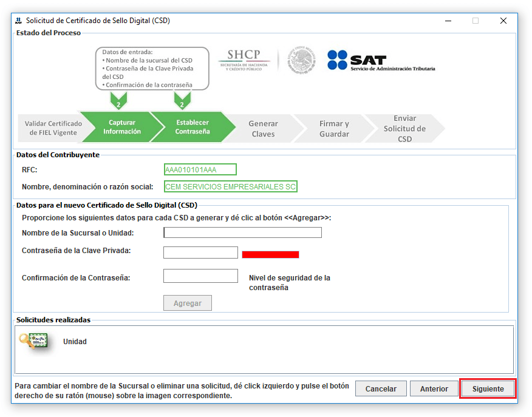Go back with the Anterior button
The width and height of the screenshot is (532, 417).
(x=434, y=388)
